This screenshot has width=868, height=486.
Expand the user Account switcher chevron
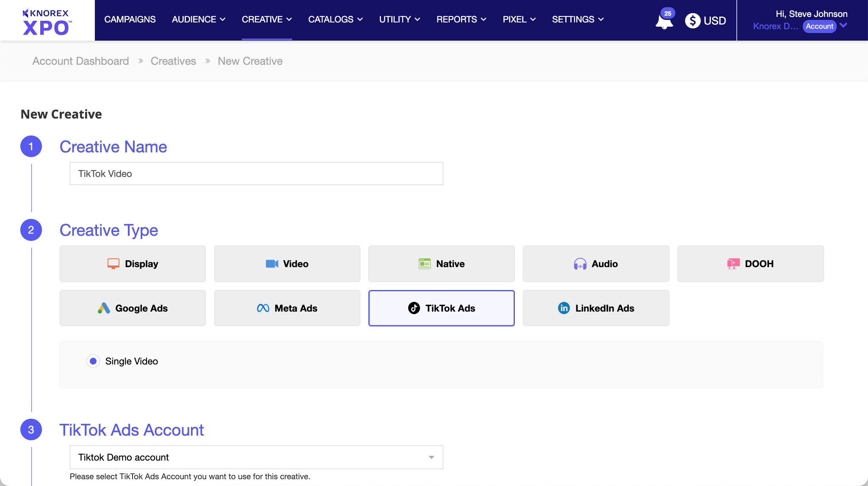tap(843, 26)
